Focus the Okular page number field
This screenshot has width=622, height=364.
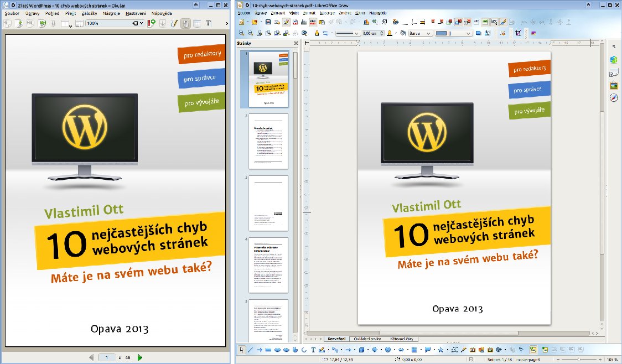[106, 357]
